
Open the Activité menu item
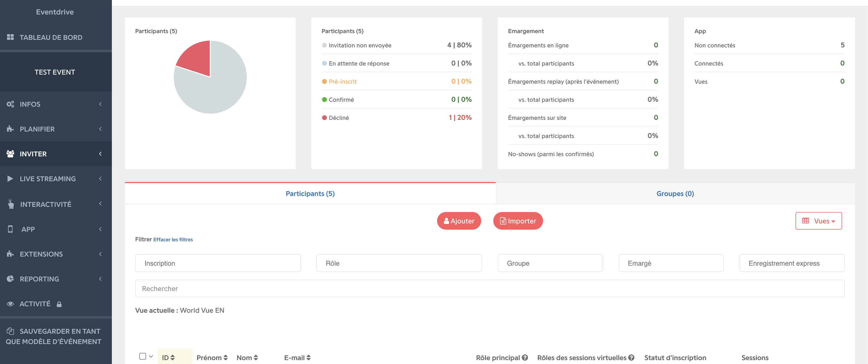[56, 304]
